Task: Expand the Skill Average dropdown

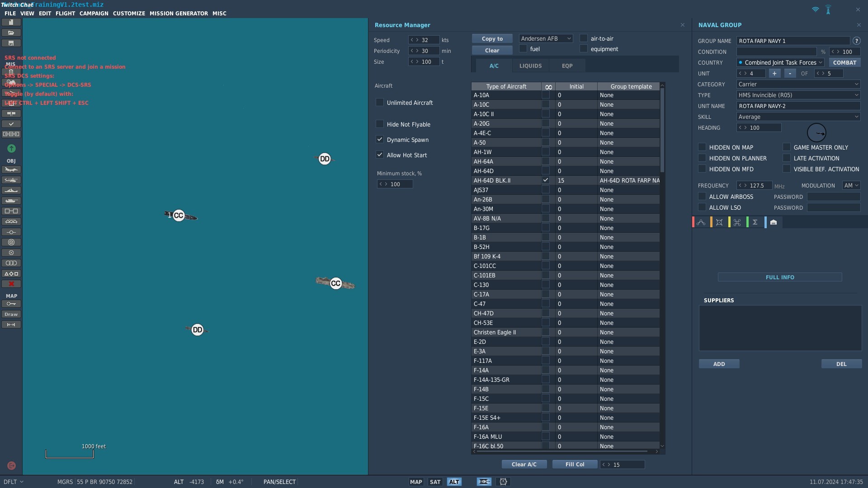Action: point(798,117)
